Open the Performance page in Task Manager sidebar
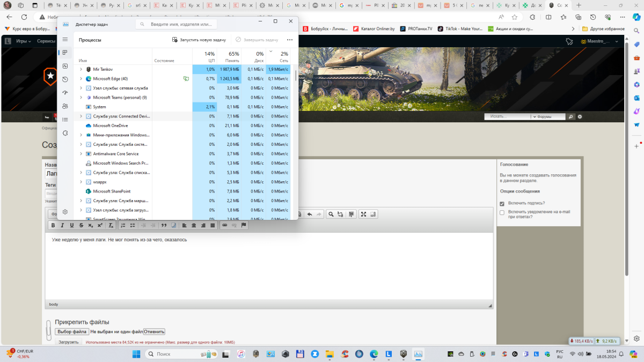Image resolution: width=644 pixels, height=362 pixels. click(65, 66)
